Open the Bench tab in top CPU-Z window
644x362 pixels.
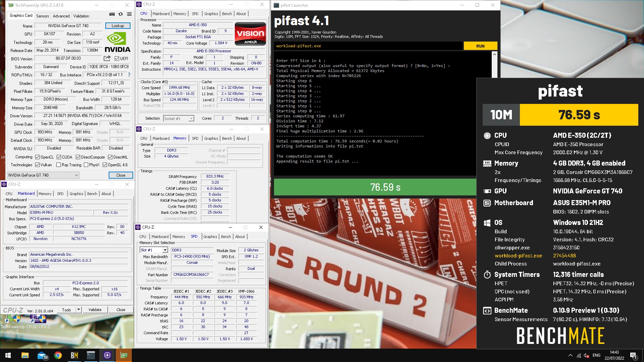tap(227, 14)
